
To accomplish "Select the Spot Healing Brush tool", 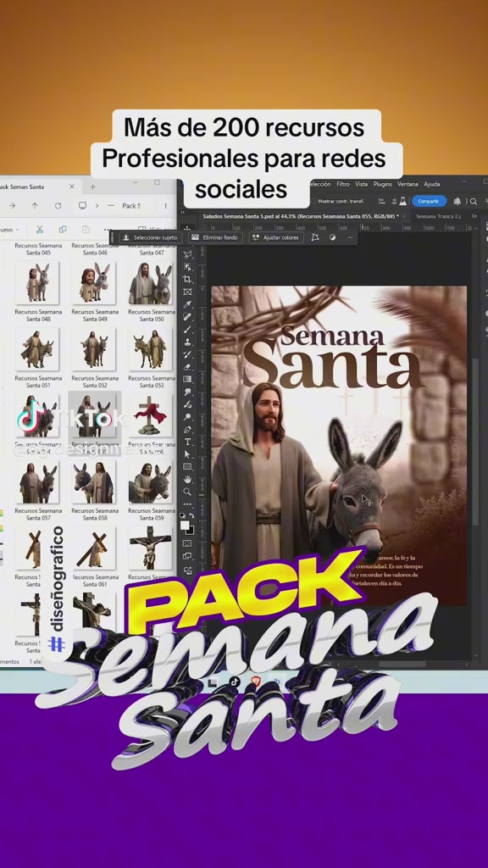I will [187, 317].
